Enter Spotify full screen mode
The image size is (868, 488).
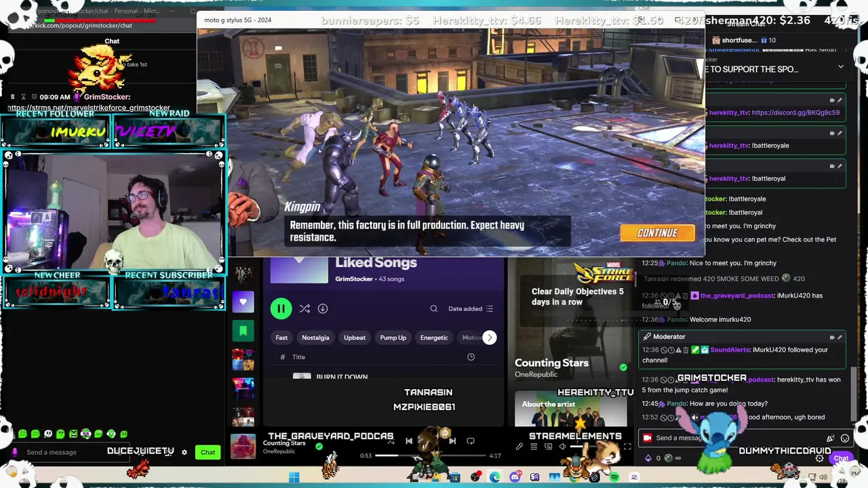pos(627,447)
